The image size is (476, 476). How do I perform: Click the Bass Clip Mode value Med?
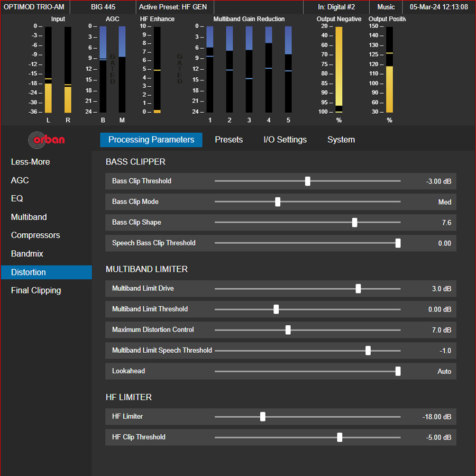click(x=444, y=202)
